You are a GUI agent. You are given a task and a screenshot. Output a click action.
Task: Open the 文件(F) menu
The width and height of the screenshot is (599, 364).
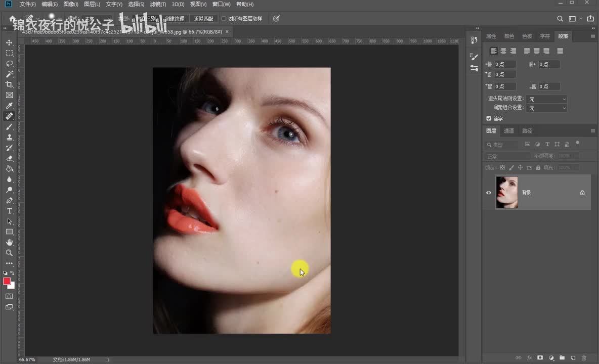(27, 4)
